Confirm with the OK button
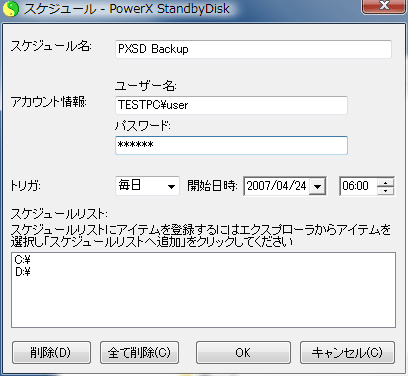 (243, 352)
